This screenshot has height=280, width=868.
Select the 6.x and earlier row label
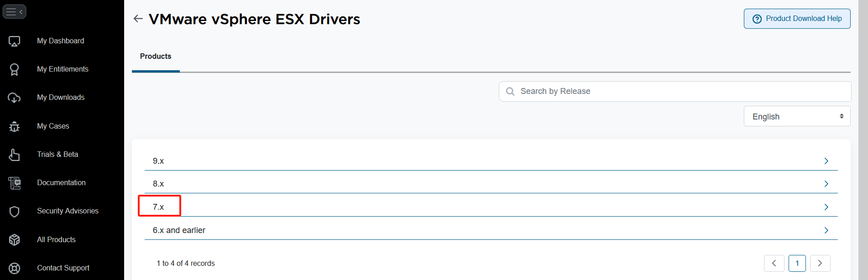coord(179,230)
